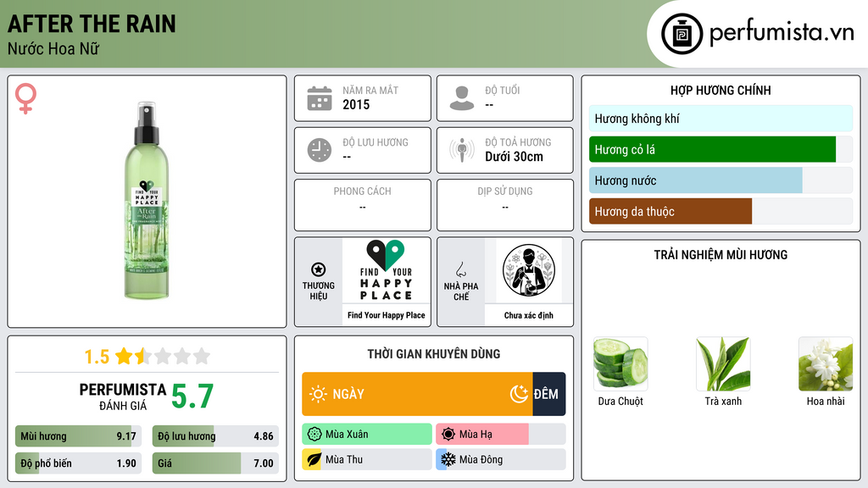868x488 pixels.
Task: Click the green Hương cỏ lá accord bar
Action: (x=712, y=149)
